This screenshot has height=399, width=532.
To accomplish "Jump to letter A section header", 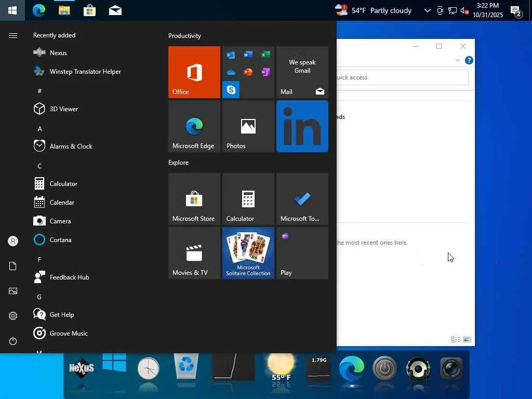I will 39,129.
